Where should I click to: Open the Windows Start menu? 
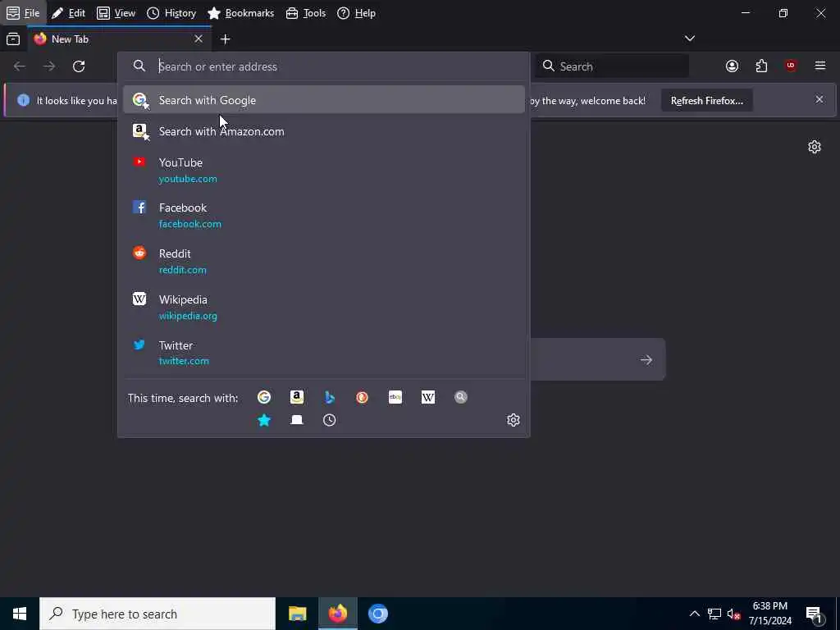point(20,614)
